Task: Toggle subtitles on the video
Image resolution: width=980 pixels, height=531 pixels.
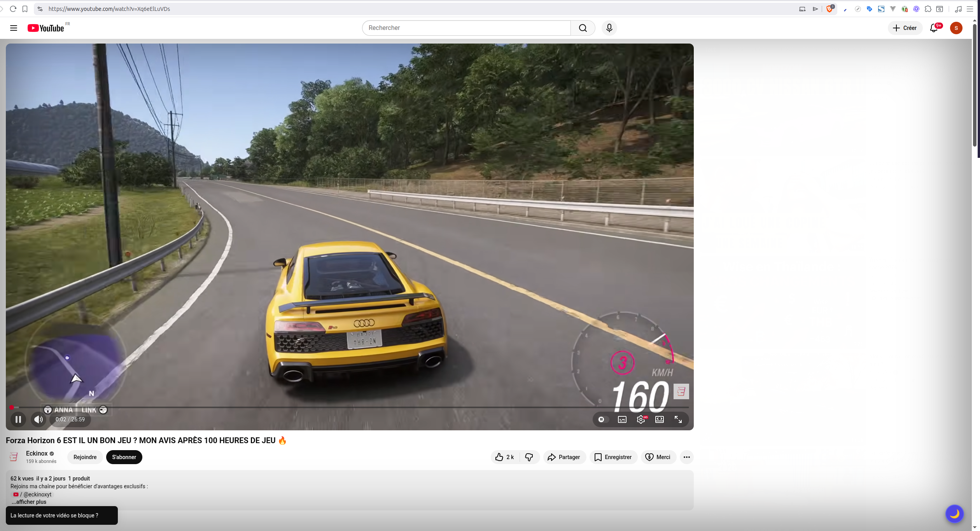Action: (622, 419)
